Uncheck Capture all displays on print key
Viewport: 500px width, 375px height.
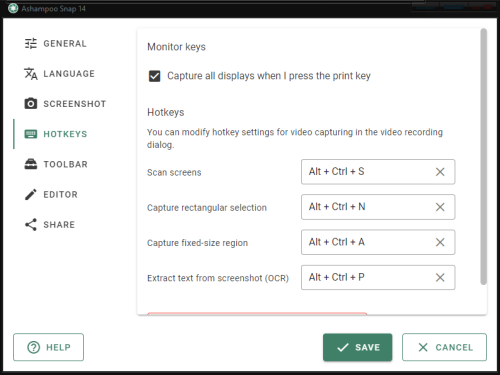[x=154, y=76]
